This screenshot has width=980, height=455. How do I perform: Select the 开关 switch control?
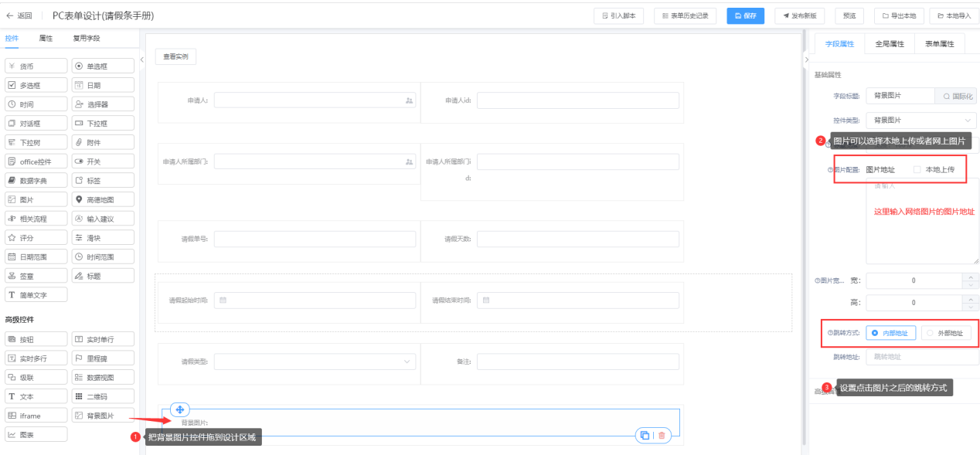click(x=103, y=161)
